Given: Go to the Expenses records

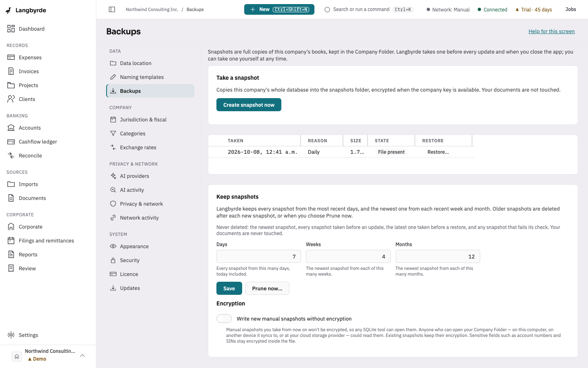Looking at the screenshot, I should (x=48, y=57).
